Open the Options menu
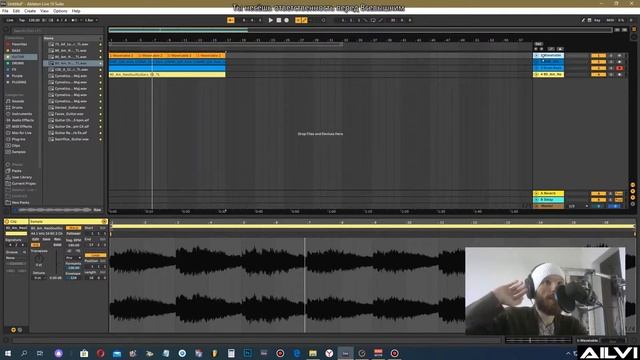This screenshot has width=640, height=360. coord(60,11)
